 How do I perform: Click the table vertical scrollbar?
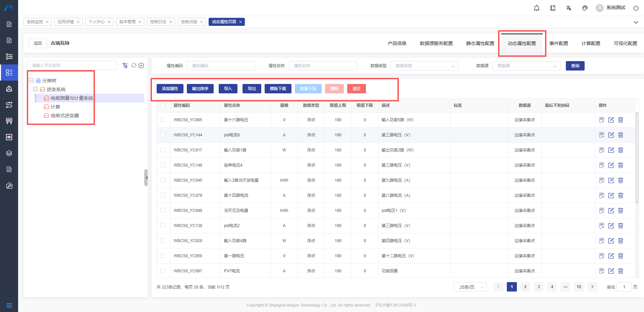tap(637, 158)
